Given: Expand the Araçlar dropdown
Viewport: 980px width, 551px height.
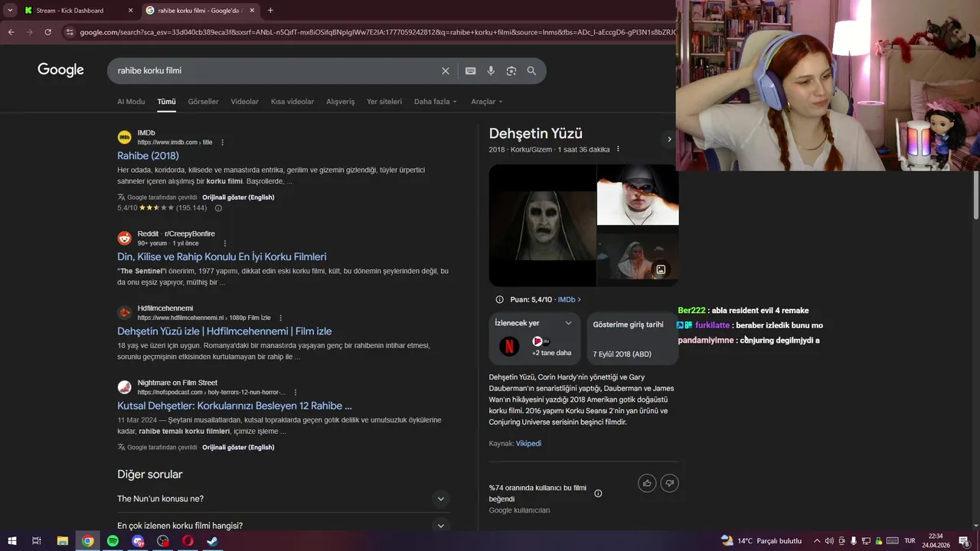Looking at the screenshot, I should point(487,102).
